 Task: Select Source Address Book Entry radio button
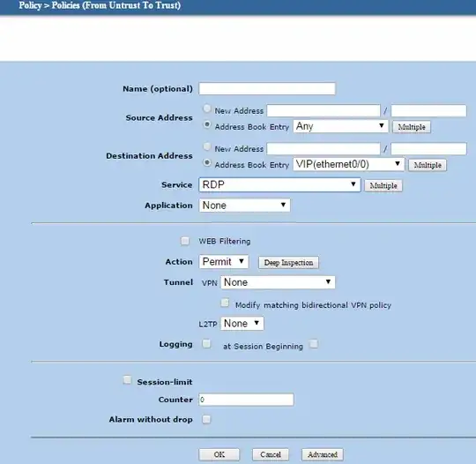point(207,124)
